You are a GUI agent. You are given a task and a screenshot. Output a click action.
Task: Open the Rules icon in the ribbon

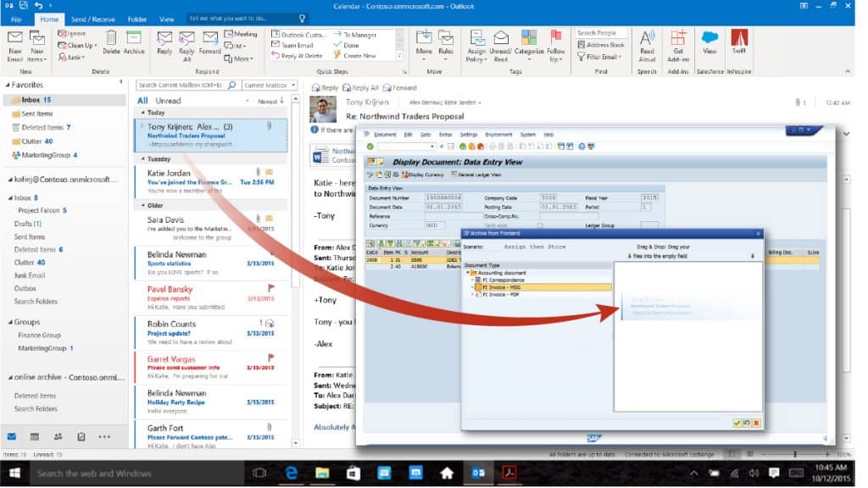point(446,37)
